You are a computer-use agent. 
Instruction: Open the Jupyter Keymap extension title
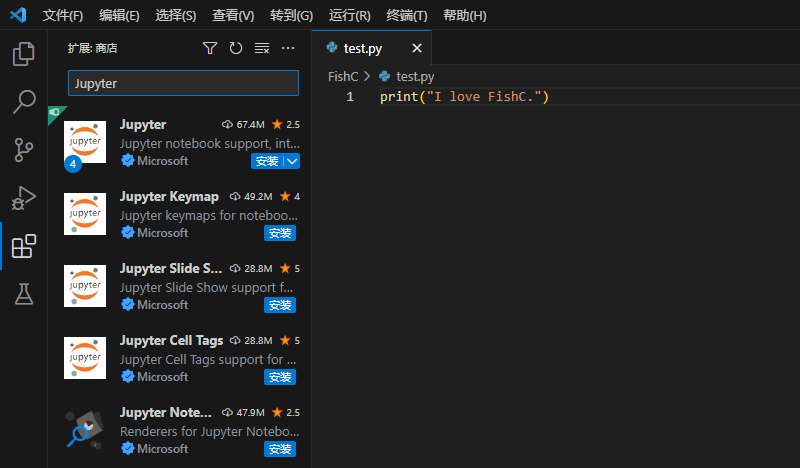tap(169, 196)
